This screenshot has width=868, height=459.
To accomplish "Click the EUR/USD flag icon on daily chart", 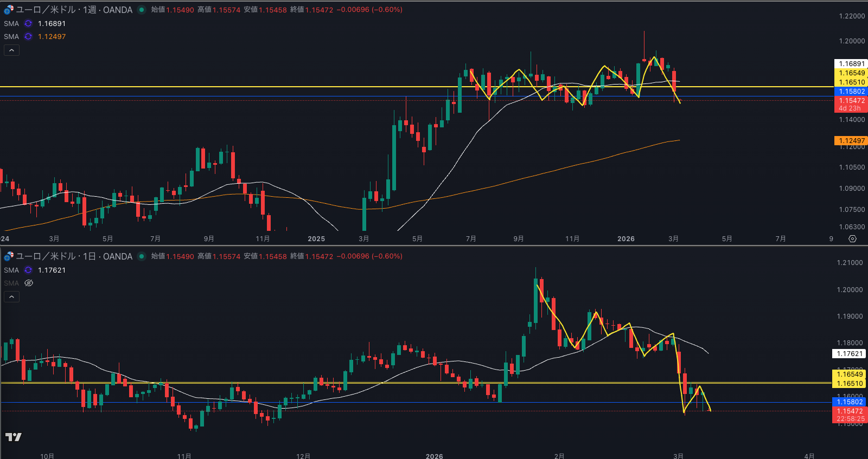I will [9, 256].
